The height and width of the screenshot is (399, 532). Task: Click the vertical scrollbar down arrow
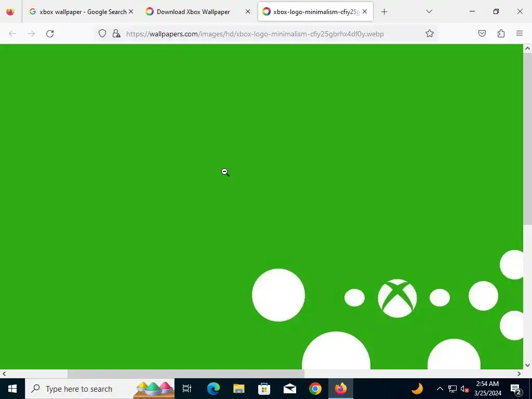click(x=528, y=365)
